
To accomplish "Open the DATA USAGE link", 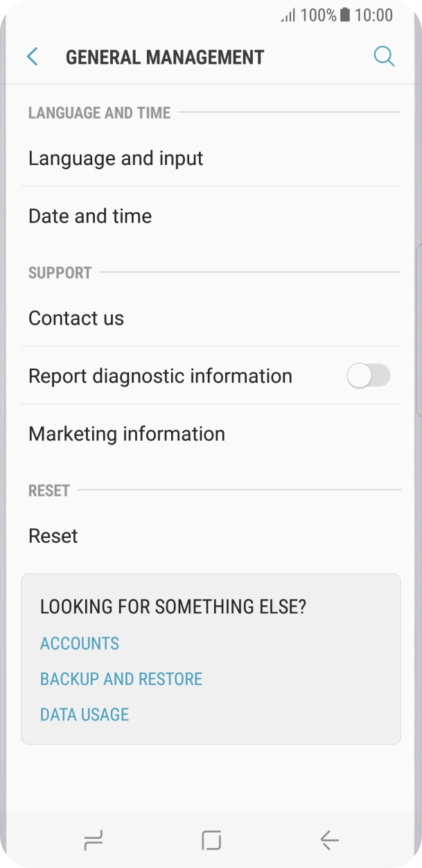I will pos(85,714).
